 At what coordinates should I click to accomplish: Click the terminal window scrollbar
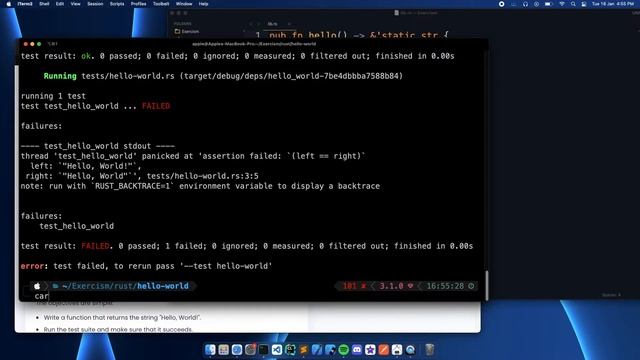tap(486, 285)
